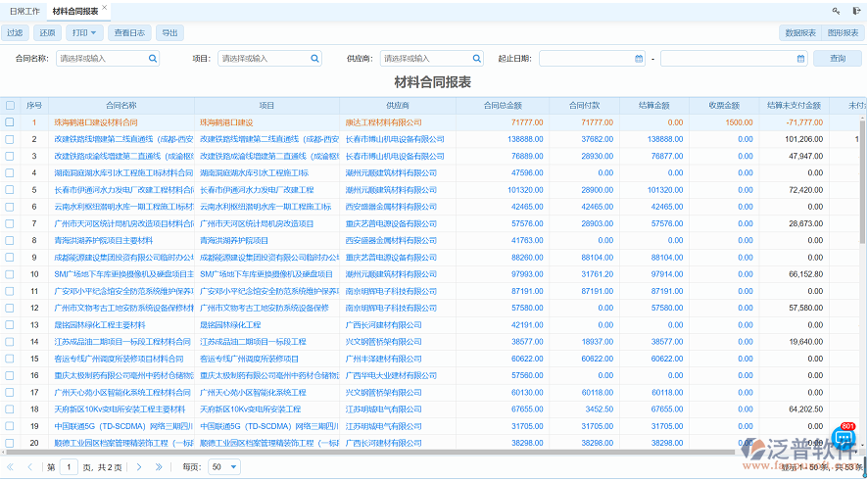Click the logout icon at top right
This screenshot has height=481, width=868.
[856, 11]
